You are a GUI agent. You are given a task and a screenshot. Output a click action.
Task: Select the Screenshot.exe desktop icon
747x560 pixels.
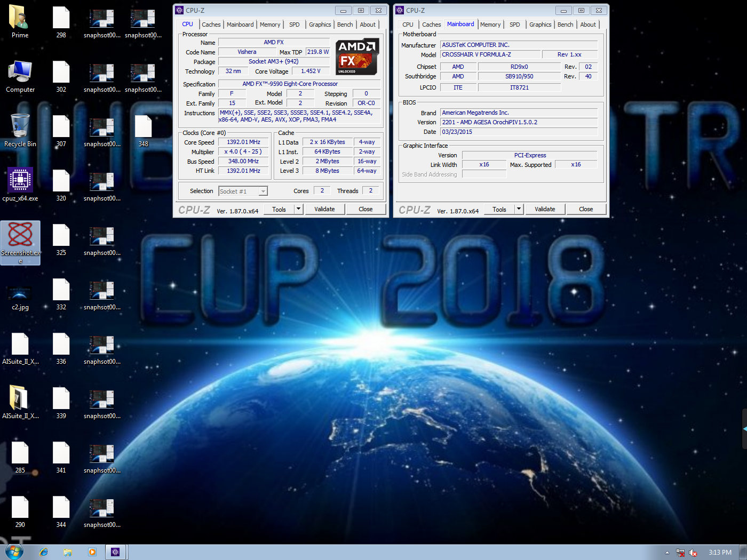20,243
